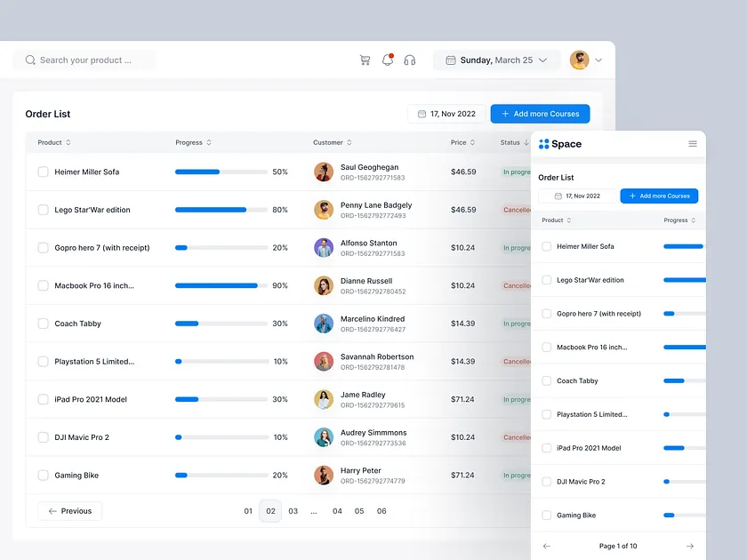Sort by the Customer column header
Screen dimensions: 747x560
[x=332, y=142]
